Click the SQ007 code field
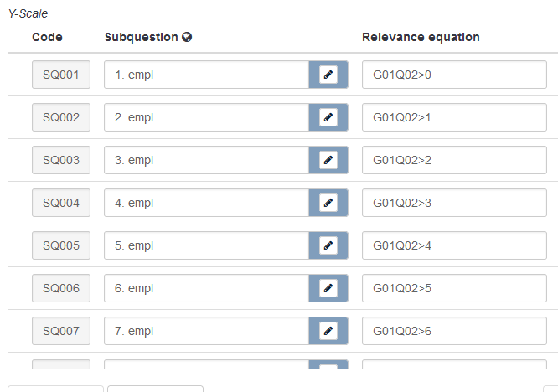The height and width of the screenshot is (392, 558). (x=61, y=332)
